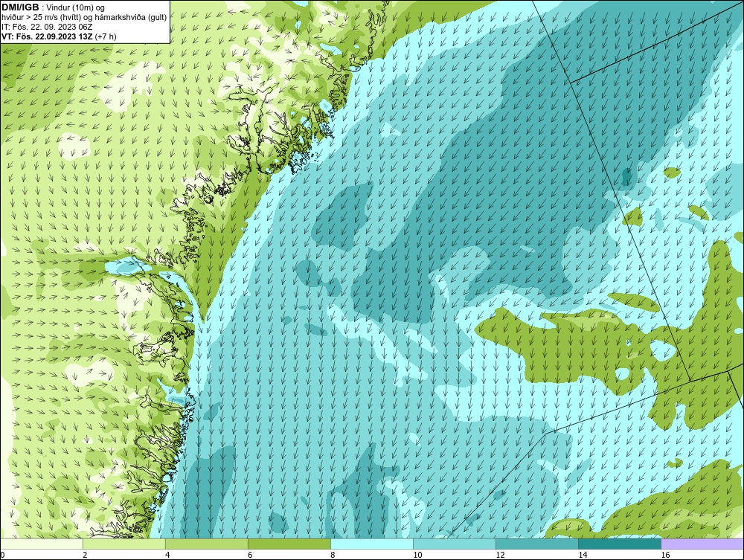The width and height of the screenshot is (744, 560).
Task: Click the 14–16 m/s dark teal legend swatch
Action: point(620,544)
